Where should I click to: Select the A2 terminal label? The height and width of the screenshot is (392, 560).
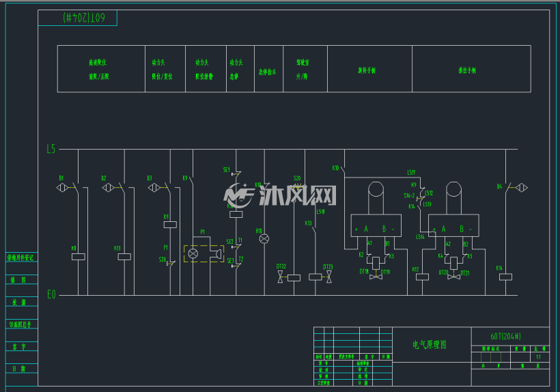pyautogui.click(x=448, y=244)
